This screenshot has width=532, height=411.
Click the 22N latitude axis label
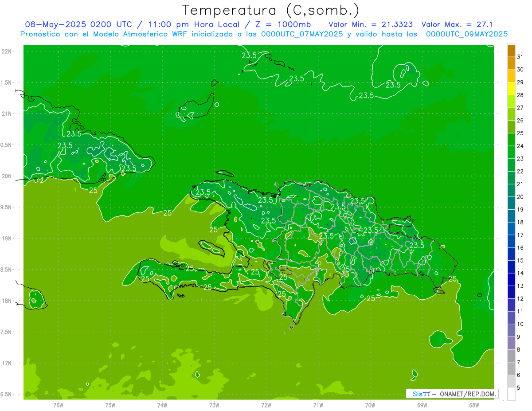click(7, 51)
